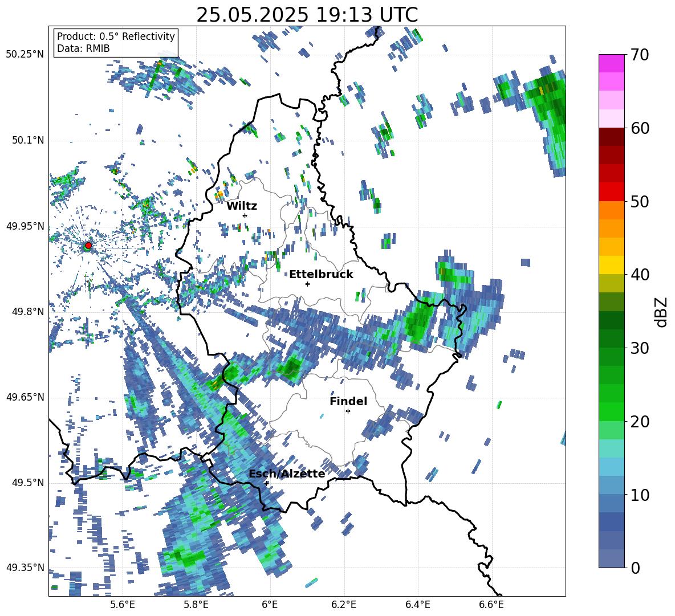675x616 pixels.
Task: Click the Wiltz city label
Action: point(242,206)
